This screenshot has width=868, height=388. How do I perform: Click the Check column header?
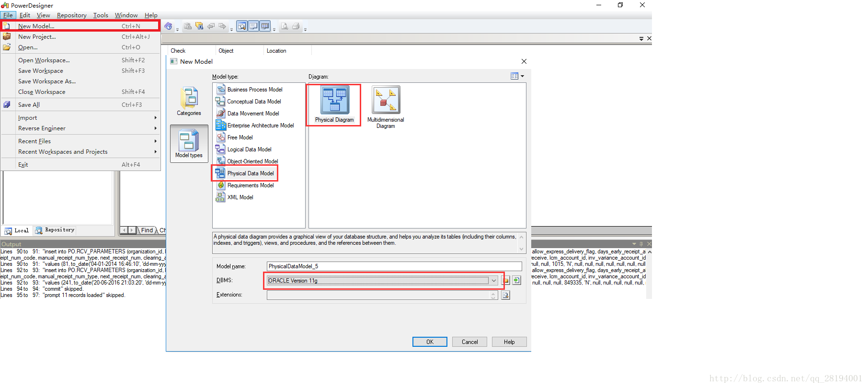click(x=192, y=51)
